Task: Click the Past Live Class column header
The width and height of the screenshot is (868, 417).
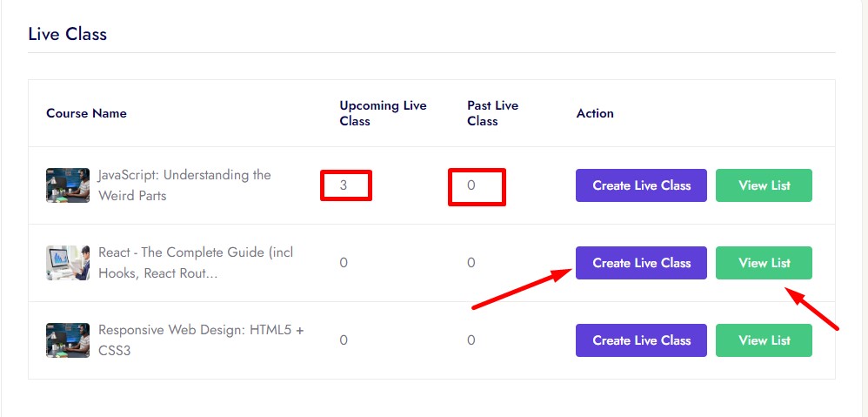Action: (492, 113)
